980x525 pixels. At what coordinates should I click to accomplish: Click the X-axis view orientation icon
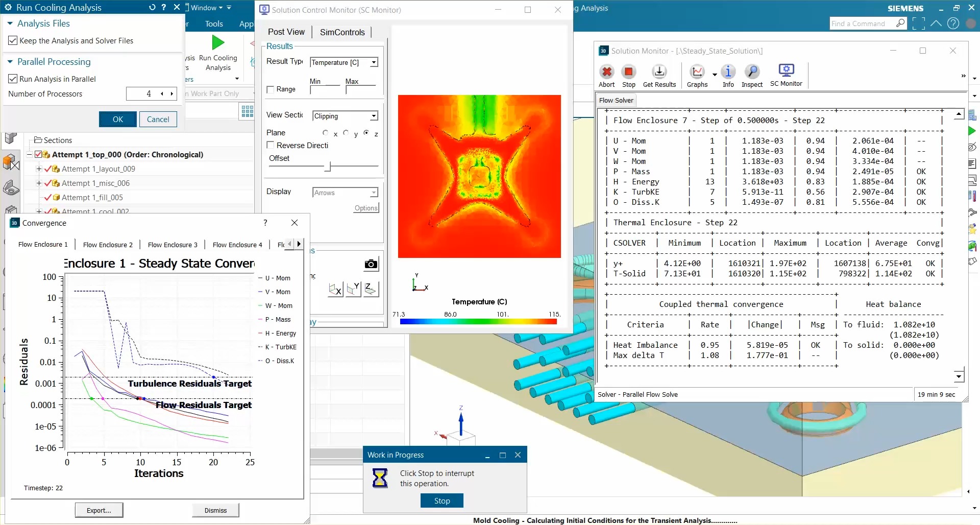(x=335, y=290)
